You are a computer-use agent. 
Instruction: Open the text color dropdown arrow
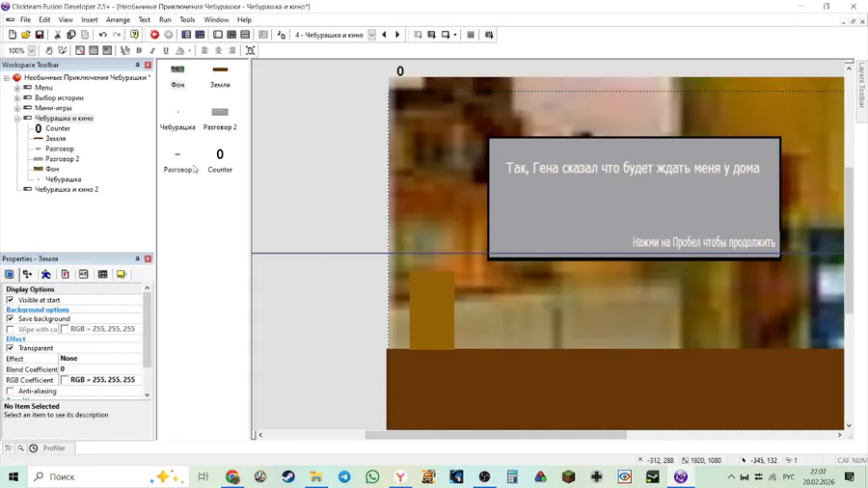[x=189, y=50]
